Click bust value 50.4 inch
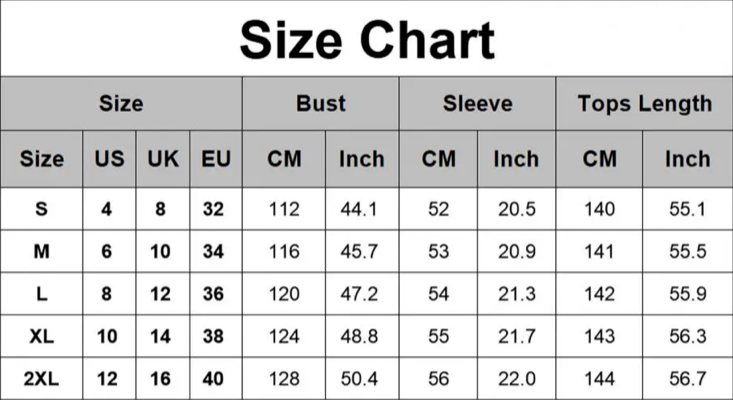 click(359, 379)
